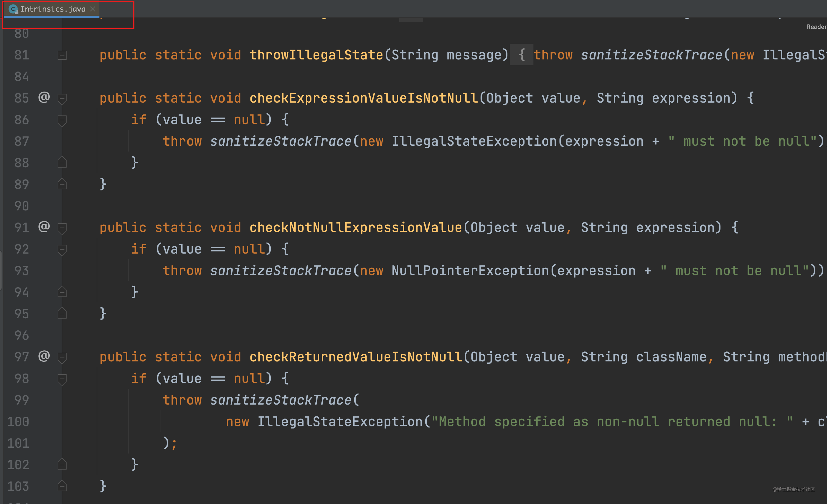The image size is (827, 504).
Task: Click NullPointerException on line 93
Action: (470, 271)
